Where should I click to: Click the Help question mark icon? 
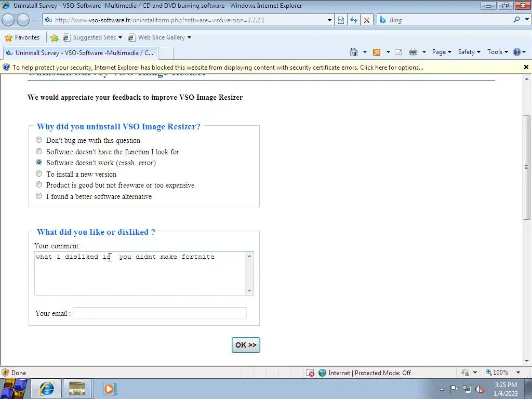[517, 52]
